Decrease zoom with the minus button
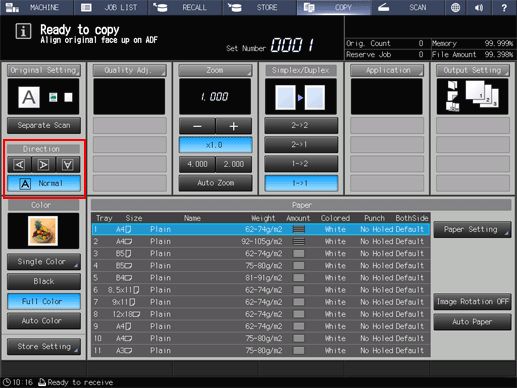The image size is (517, 388). 197,126
